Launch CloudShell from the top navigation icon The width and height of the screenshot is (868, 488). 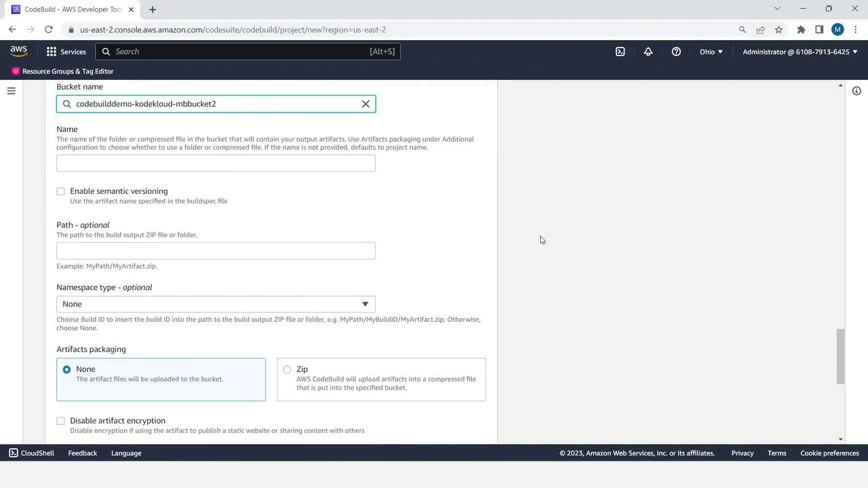point(620,52)
